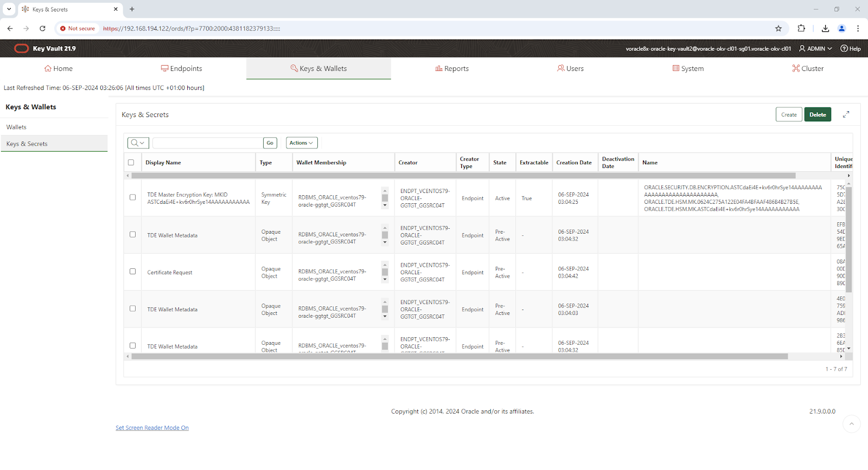The image size is (868, 470).
Task: Open the search column selector dropdown
Action: (x=138, y=143)
